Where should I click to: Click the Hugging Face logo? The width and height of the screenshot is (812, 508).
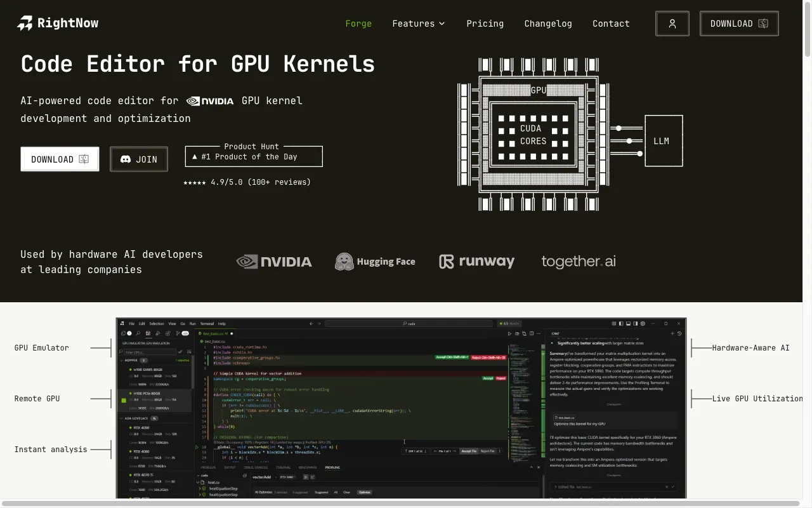(x=375, y=262)
